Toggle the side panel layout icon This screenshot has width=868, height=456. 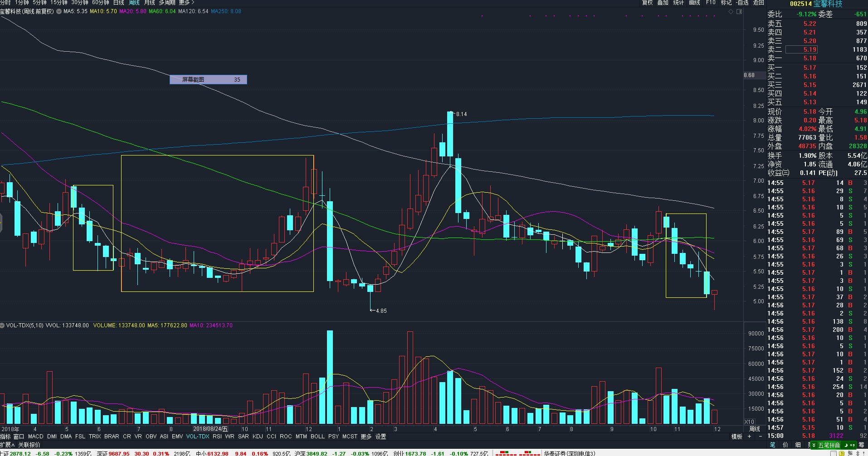click(x=739, y=11)
